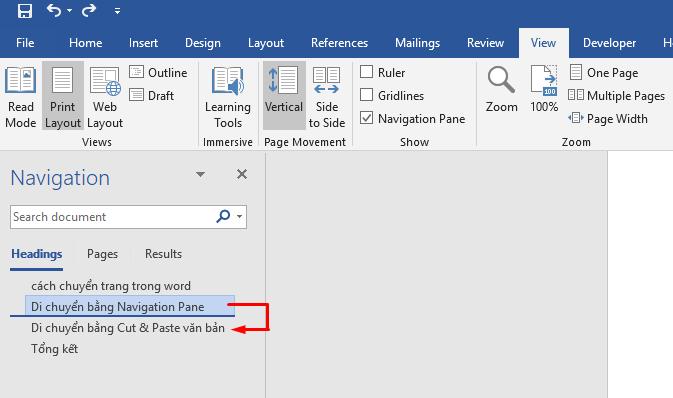Switch to the Review tab
The width and height of the screenshot is (673, 398).
[485, 43]
